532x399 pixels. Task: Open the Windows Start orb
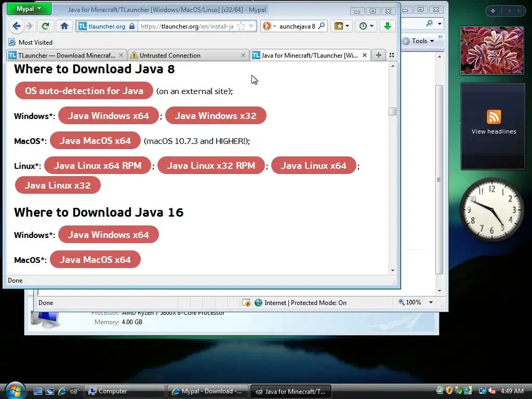(x=15, y=390)
